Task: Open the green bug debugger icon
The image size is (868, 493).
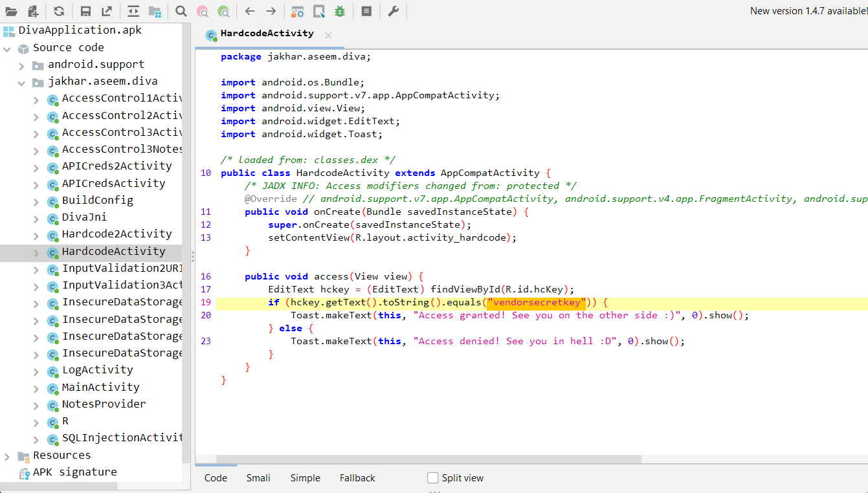Action: point(340,11)
